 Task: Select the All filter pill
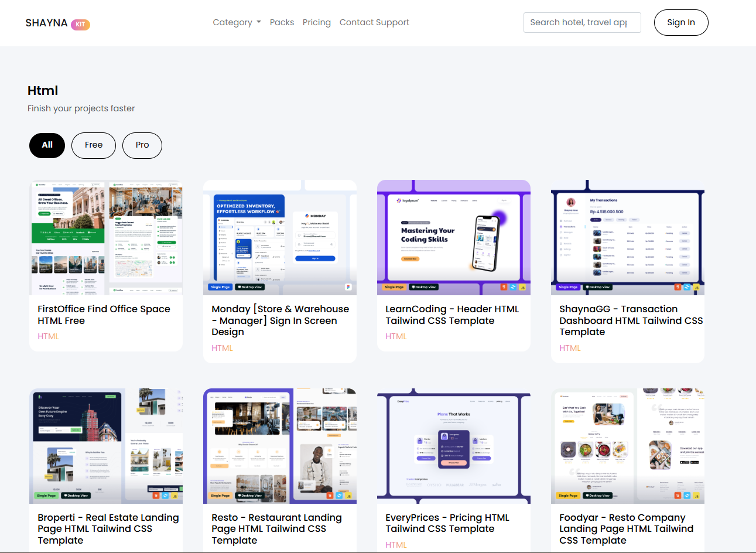click(x=47, y=145)
